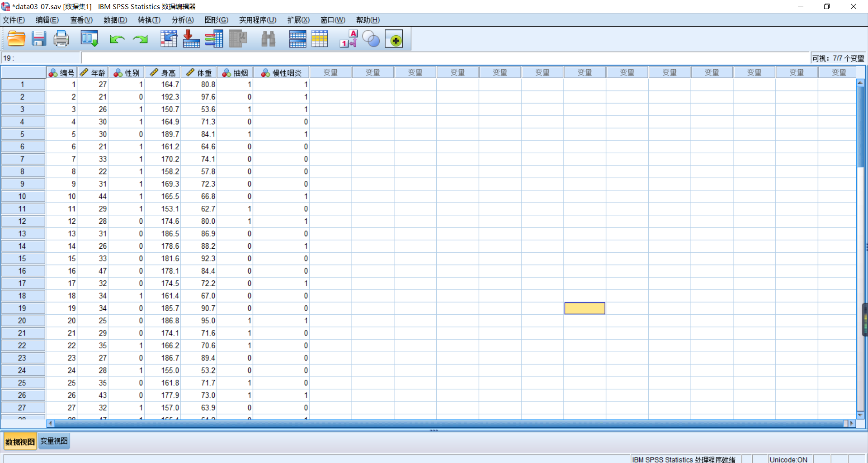Click the vertical scrollbar thumb
The width and height of the screenshot is (868, 463).
[x=860, y=127]
